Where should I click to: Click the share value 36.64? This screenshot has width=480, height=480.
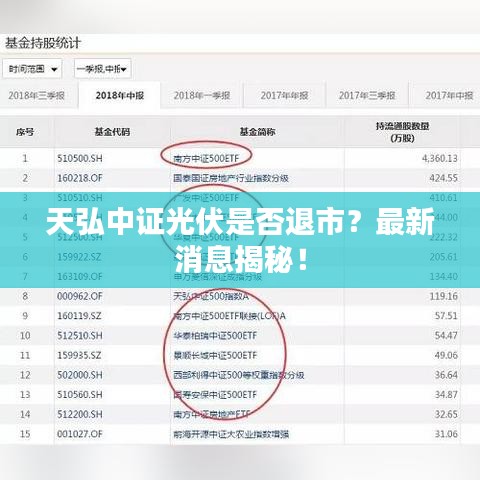coord(446,375)
